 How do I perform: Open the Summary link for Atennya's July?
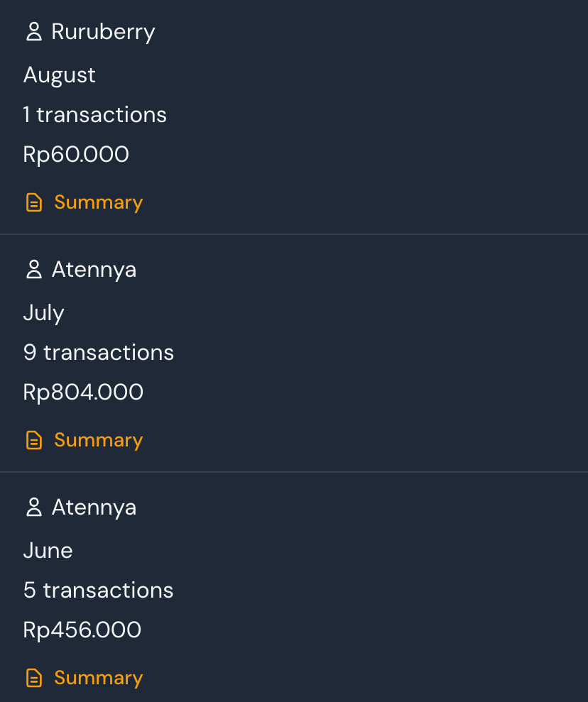(98, 440)
